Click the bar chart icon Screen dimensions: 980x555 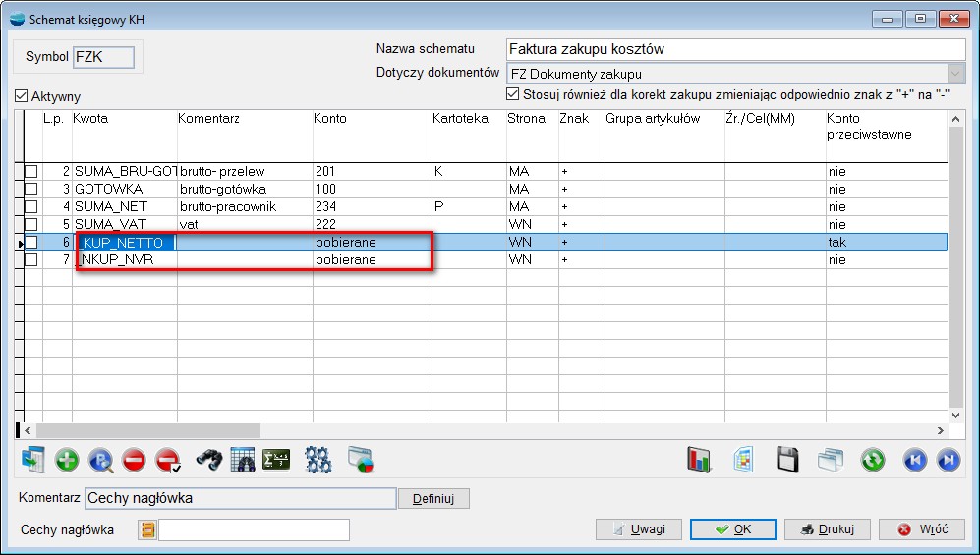[x=699, y=460]
